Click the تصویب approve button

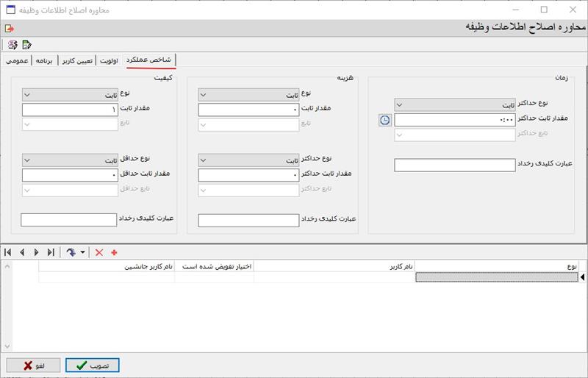click(92, 365)
